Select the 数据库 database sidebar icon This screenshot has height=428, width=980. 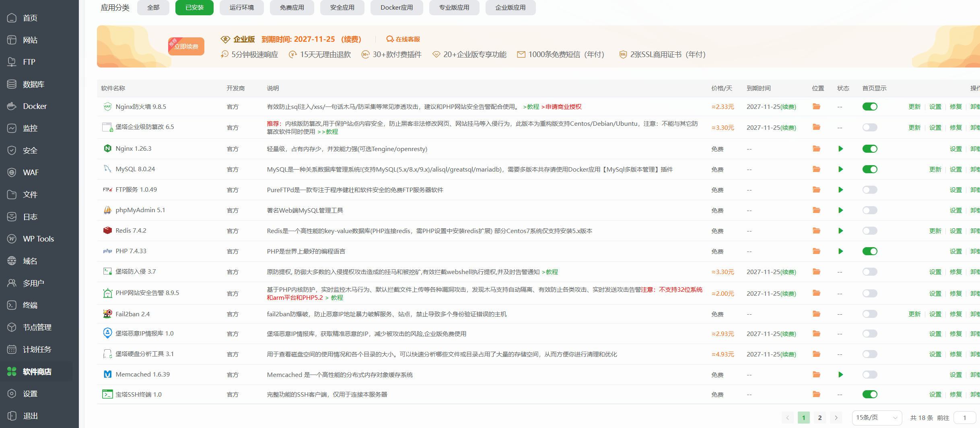[x=12, y=84]
